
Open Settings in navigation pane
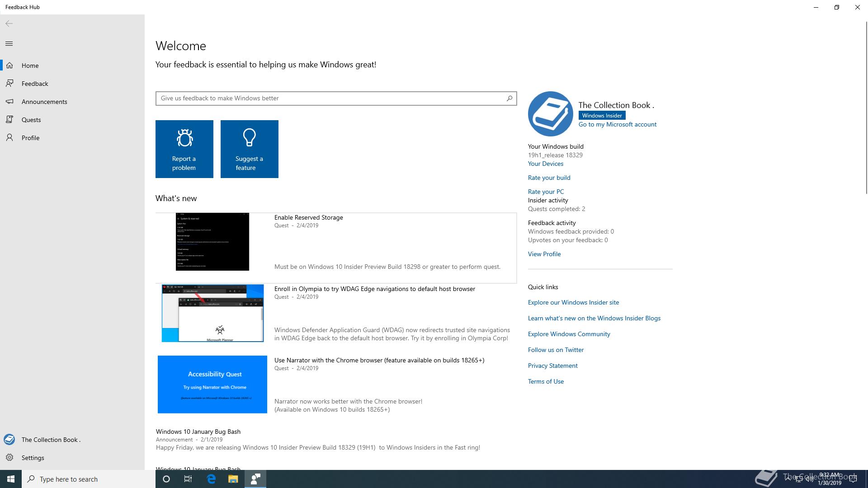72,458
